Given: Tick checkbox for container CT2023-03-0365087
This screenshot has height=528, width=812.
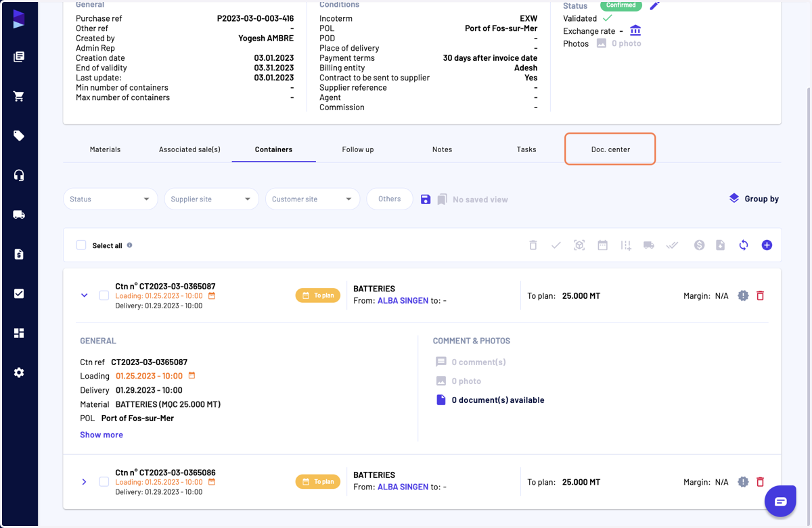Looking at the screenshot, I should tap(104, 295).
